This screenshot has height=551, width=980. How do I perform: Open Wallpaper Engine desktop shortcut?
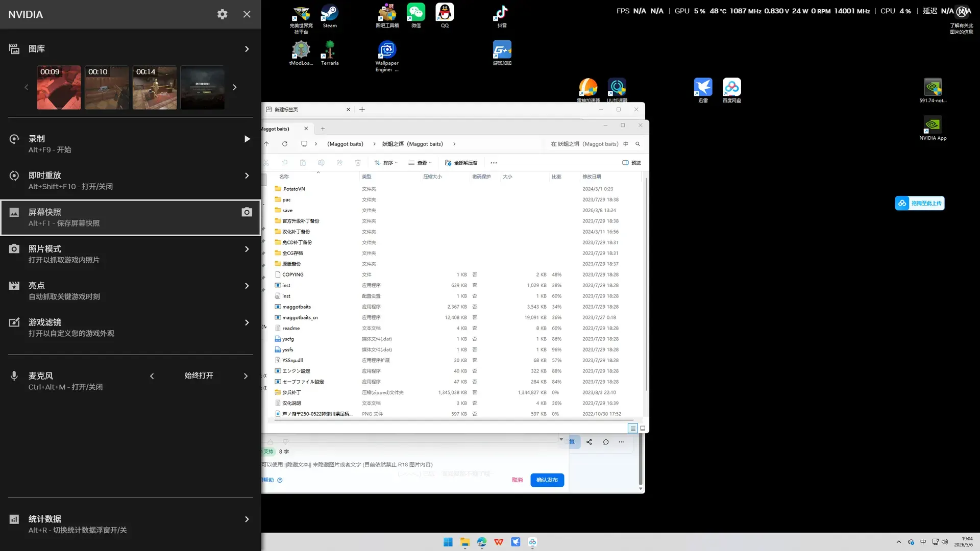click(x=387, y=57)
